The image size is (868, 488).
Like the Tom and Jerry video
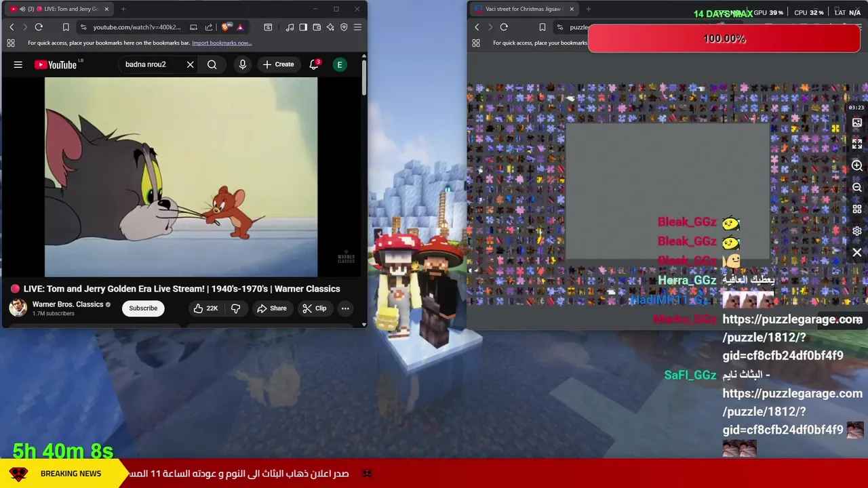205,308
